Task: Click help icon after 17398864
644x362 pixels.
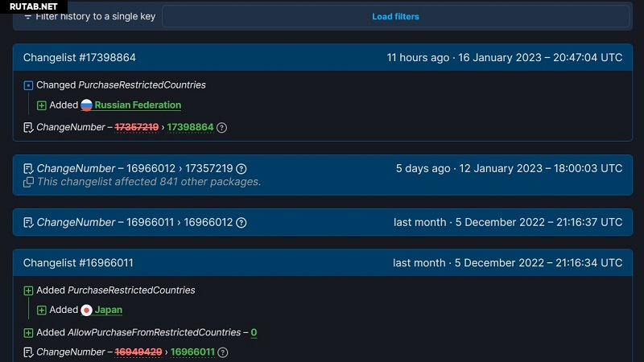Action: (x=222, y=127)
